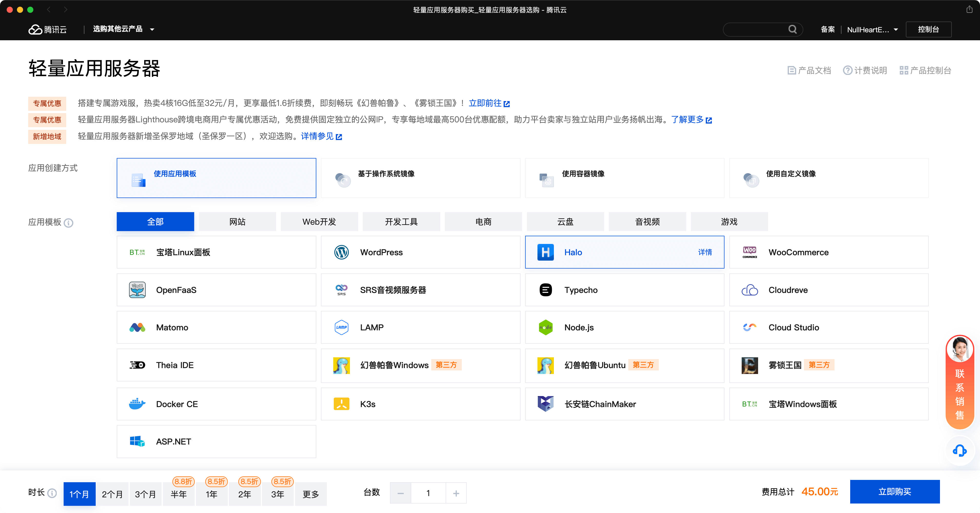
Task: Expand 更多 duration options
Action: pyautogui.click(x=310, y=494)
